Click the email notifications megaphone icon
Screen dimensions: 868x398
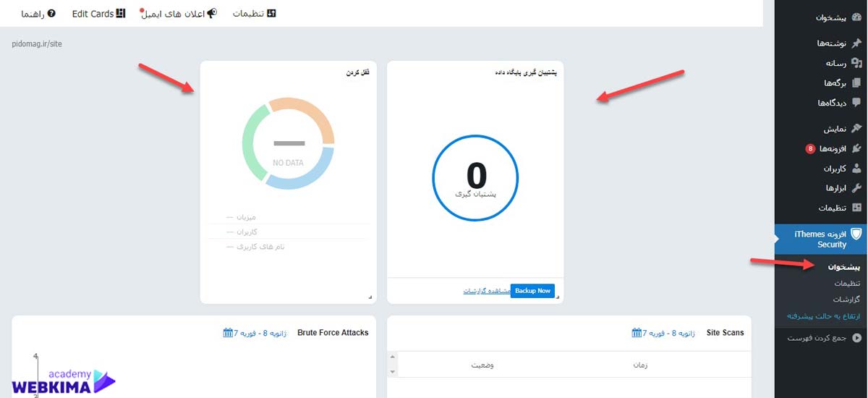click(x=211, y=14)
